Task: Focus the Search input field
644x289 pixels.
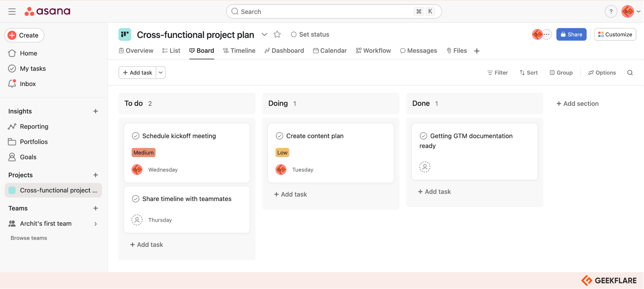Action: 324,12
